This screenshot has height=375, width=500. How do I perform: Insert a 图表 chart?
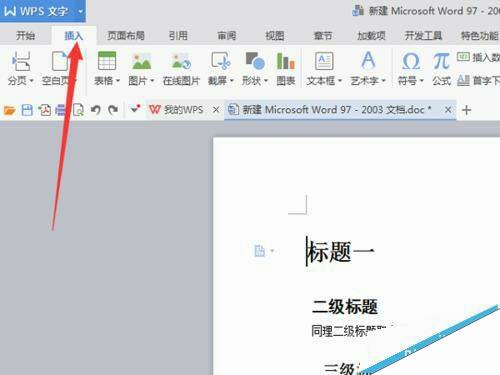click(286, 68)
